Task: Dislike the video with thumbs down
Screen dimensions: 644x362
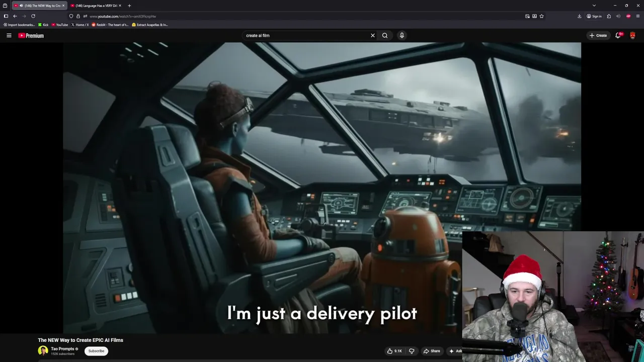Action: pyautogui.click(x=412, y=351)
